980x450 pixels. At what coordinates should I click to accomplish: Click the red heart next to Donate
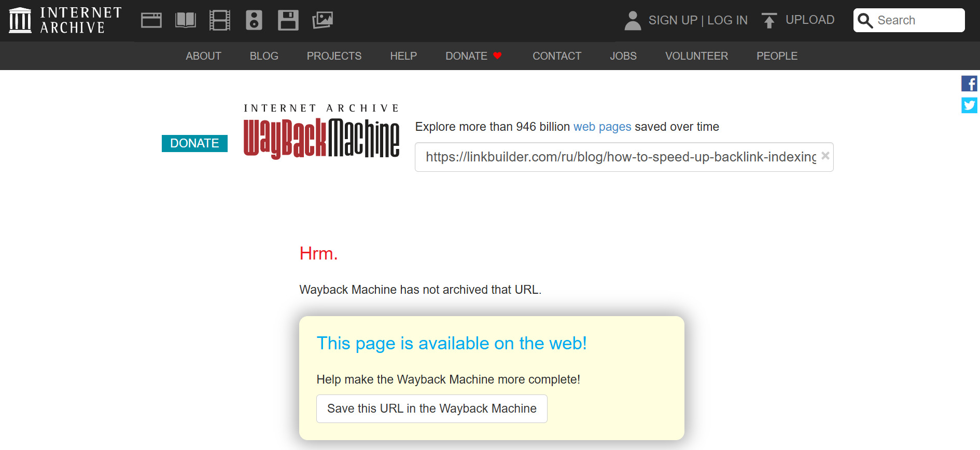click(x=497, y=56)
